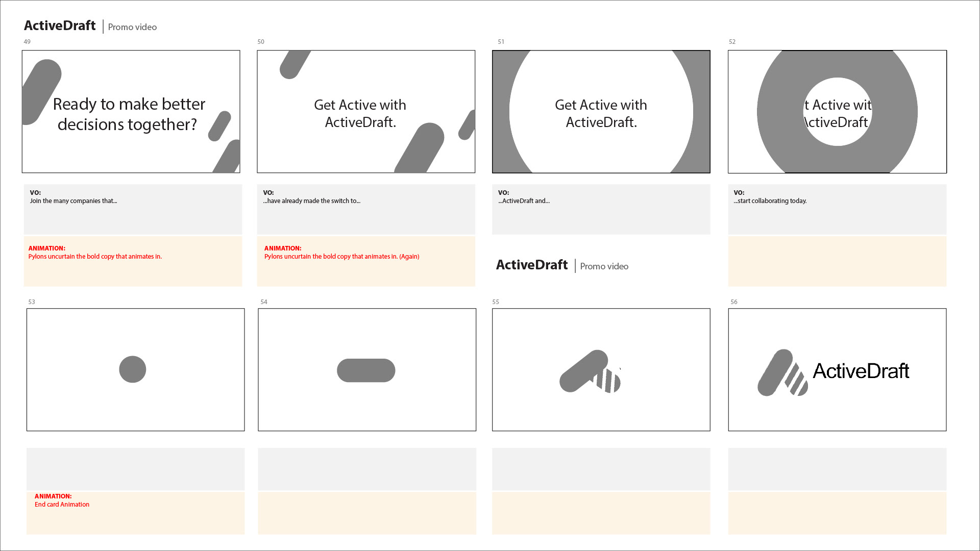Click the '...ActiveDraft and...' voiceover box
Viewport: 980px width, 551px height.
[601, 209]
